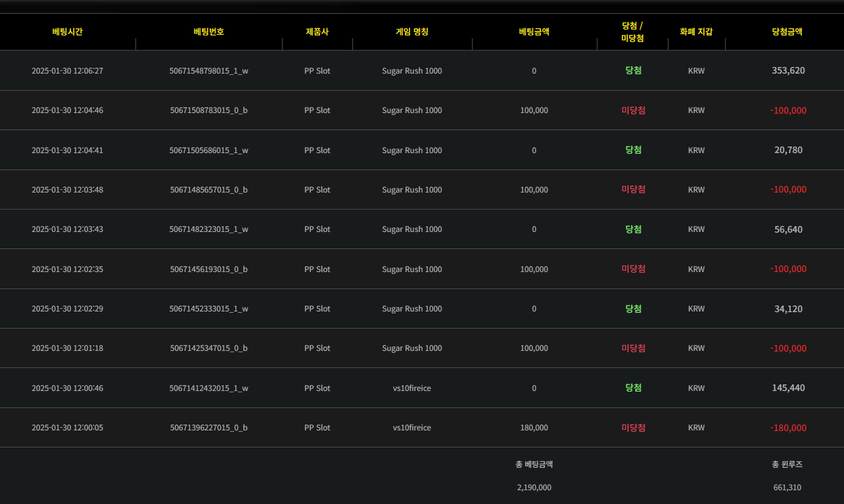Screen dimensions: 844x504
Task: Click 당첨 status in the 12:06:27 row
Action: pyautogui.click(x=634, y=70)
